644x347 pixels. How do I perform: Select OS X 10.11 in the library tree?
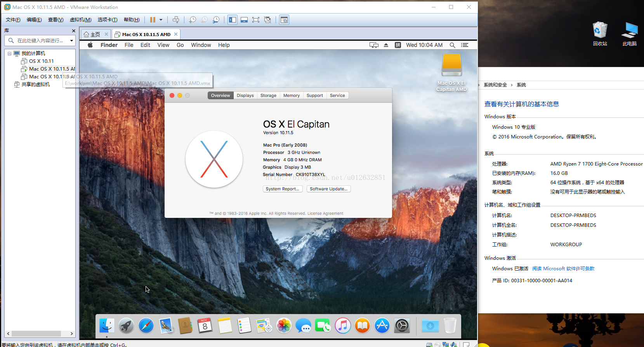tap(41, 61)
